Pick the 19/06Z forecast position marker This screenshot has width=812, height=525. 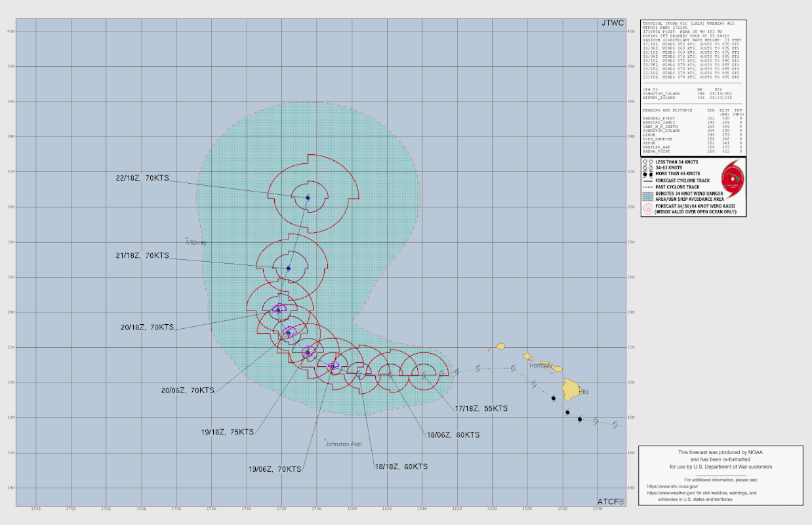pyautogui.click(x=333, y=367)
